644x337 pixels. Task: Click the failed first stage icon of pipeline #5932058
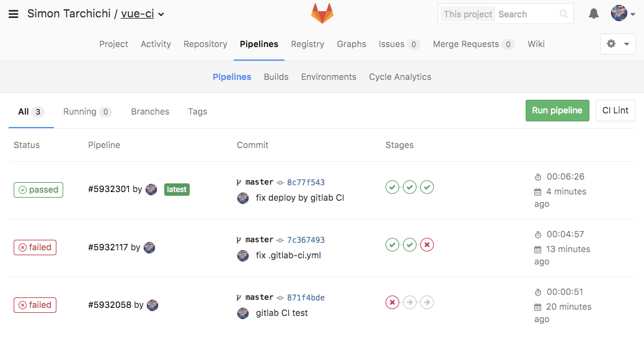(392, 303)
